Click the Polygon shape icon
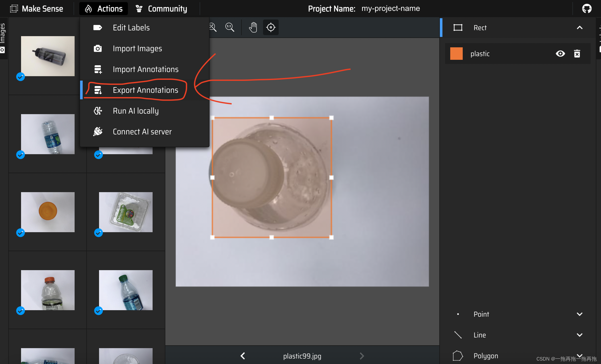The width and height of the screenshot is (601, 364). coord(458,356)
